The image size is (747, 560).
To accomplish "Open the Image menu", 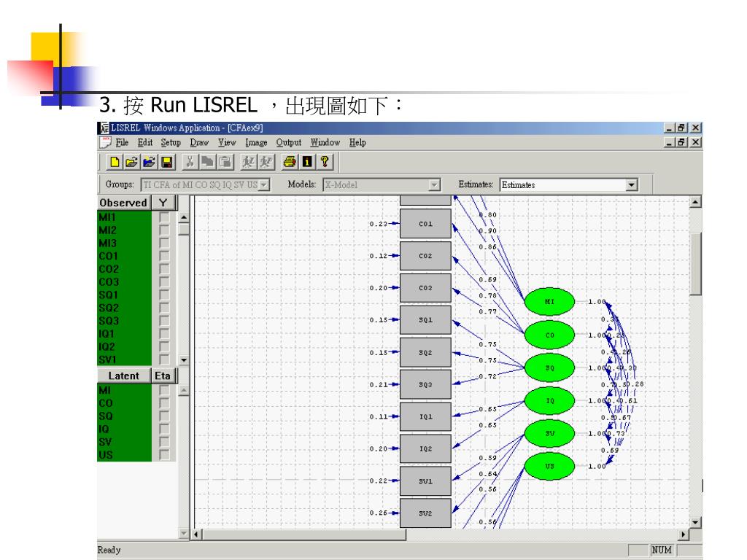I will pyautogui.click(x=256, y=142).
